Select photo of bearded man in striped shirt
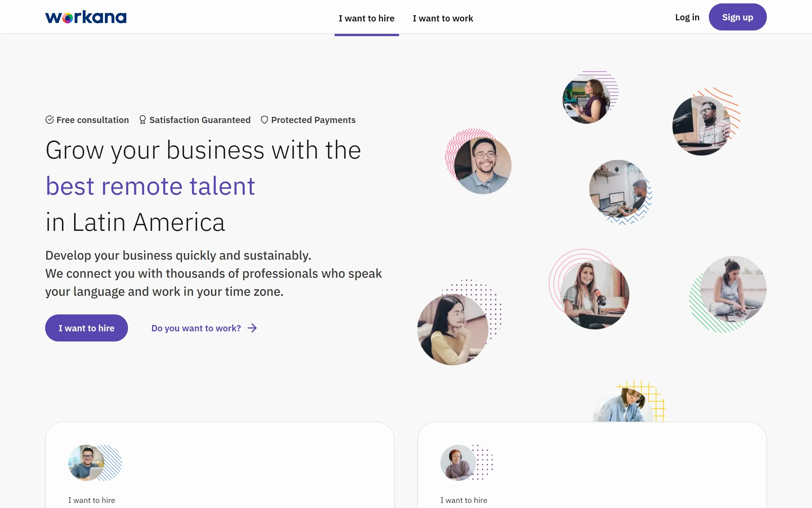Screen dimensions: 812x508 click(x=701, y=126)
